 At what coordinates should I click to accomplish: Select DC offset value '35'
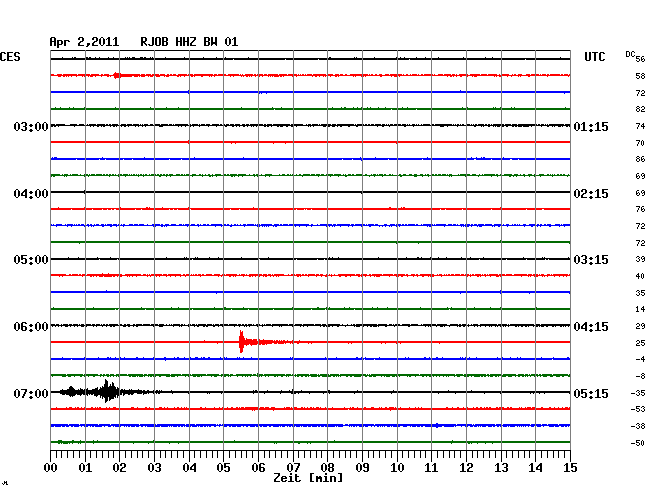tap(640, 293)
